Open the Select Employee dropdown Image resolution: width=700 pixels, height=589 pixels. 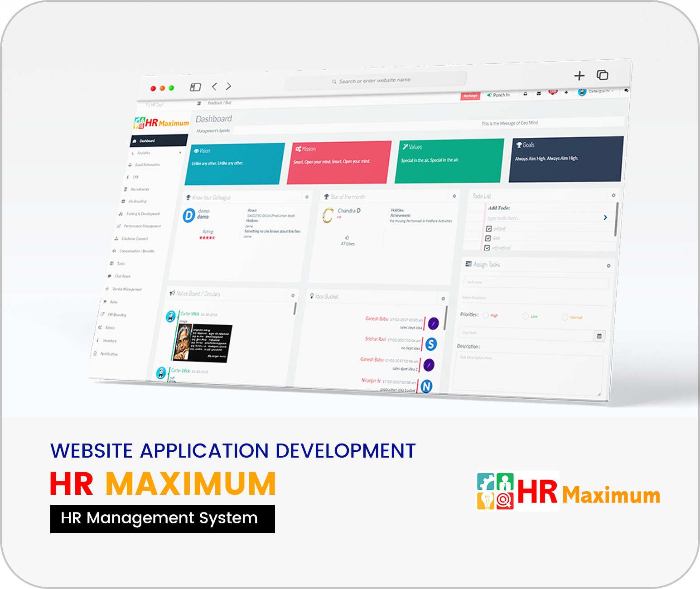click(x=534, y=298)
